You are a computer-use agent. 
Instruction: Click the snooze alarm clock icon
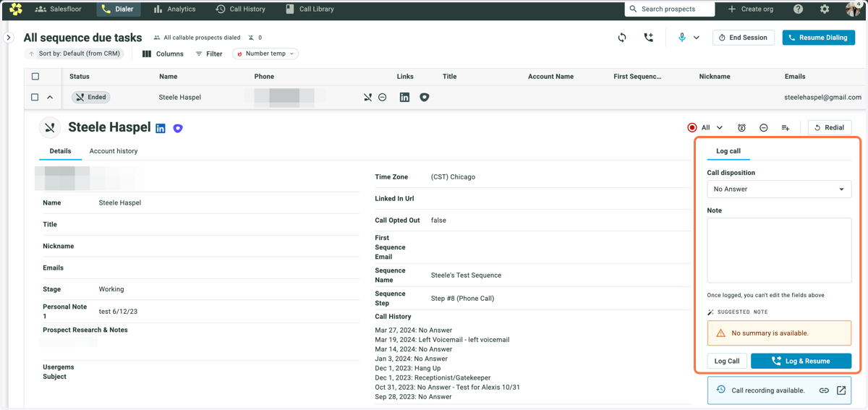(741, 127)
